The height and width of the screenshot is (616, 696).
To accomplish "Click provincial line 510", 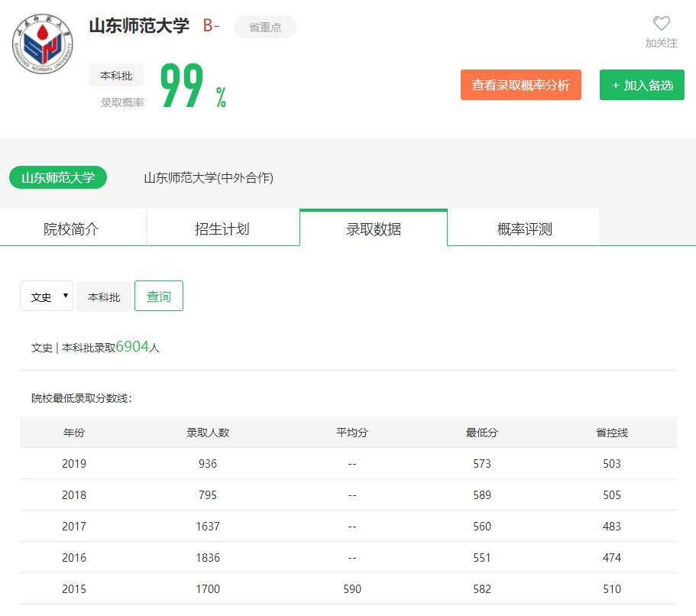I will [612, 589].
